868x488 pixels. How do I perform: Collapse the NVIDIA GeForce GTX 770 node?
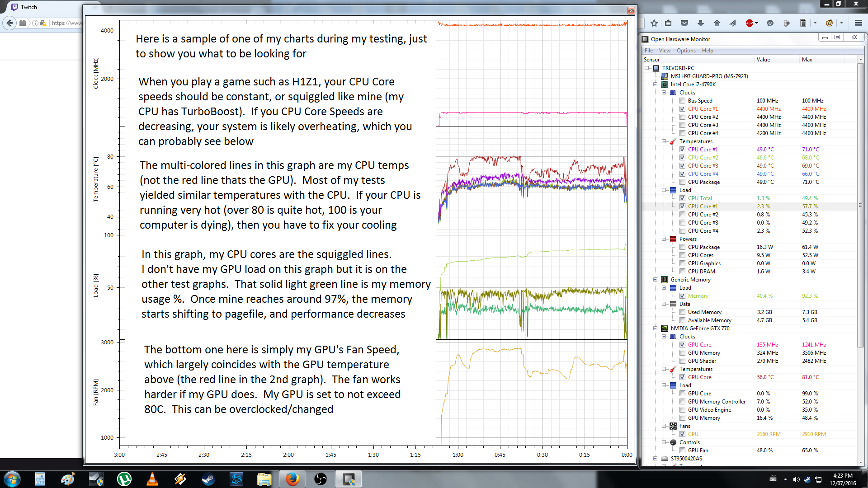click(x=655, y=328)
